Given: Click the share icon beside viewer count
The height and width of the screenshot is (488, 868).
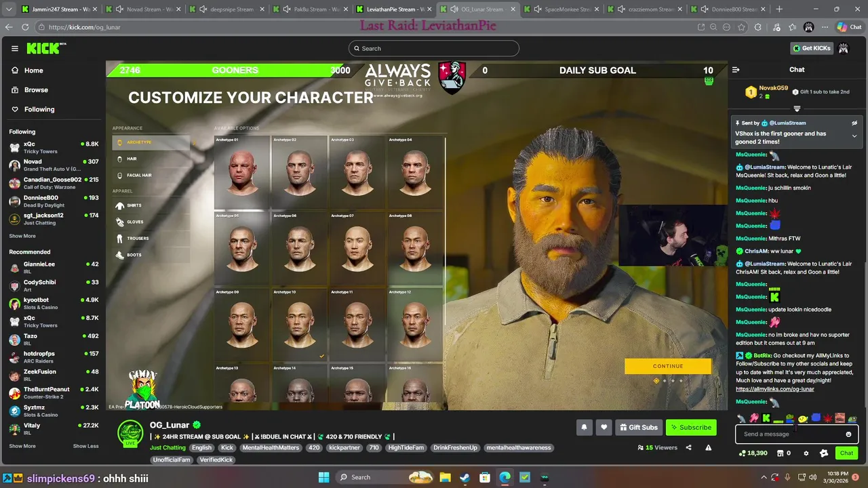Looking at the screenshot, I should pos(688,447).
